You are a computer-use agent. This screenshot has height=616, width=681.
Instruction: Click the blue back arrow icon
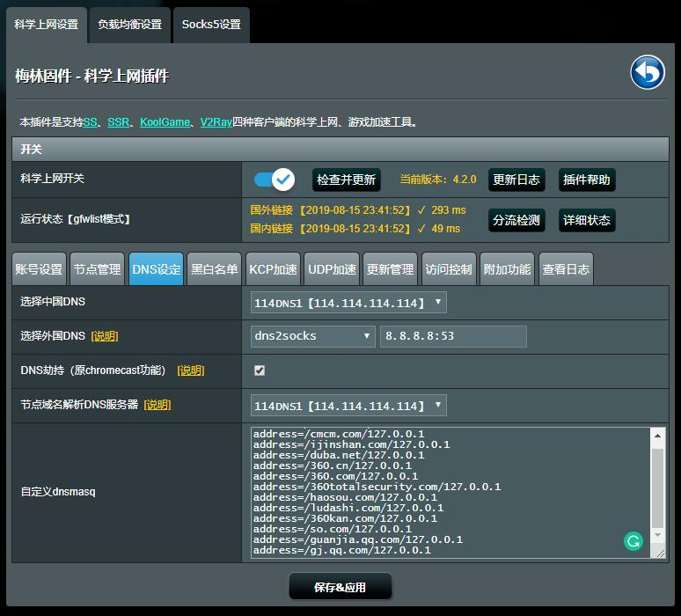pyautogui.click(x=648, y=73)
